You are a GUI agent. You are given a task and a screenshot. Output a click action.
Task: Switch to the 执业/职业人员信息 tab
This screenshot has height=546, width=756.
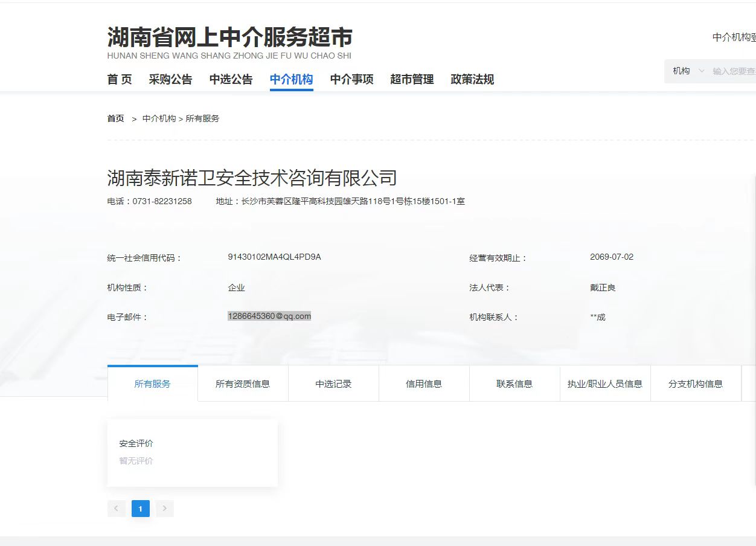(605, 384)
